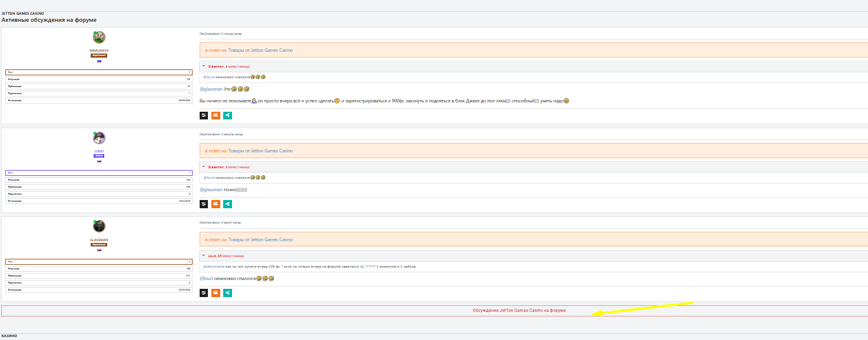Click the MARUSIK94 username
The image size is (868, 340).
99,51
